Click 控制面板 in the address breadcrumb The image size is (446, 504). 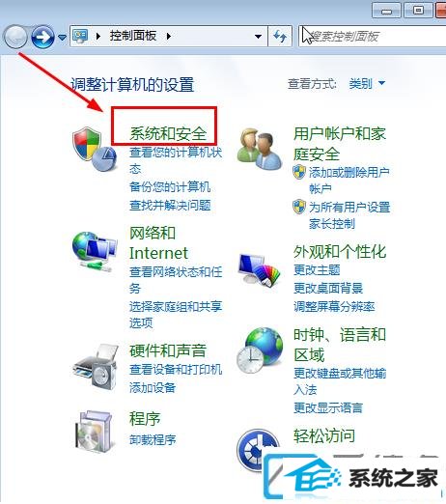[133, 36]
